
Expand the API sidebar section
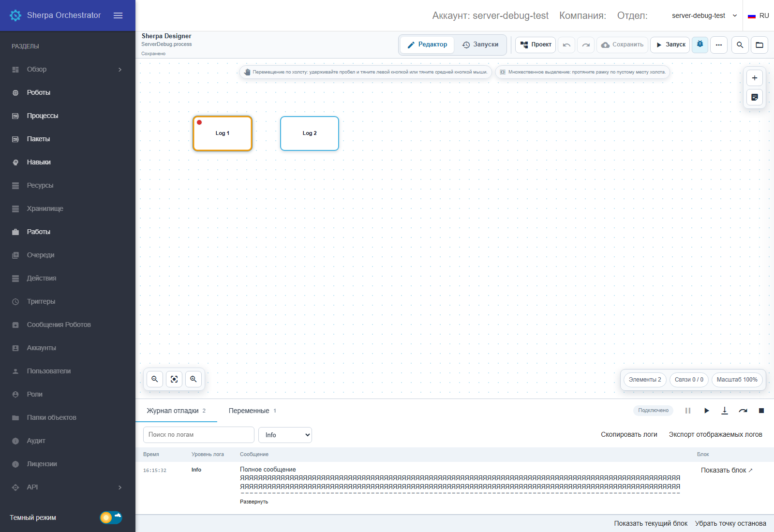(68, 487)
